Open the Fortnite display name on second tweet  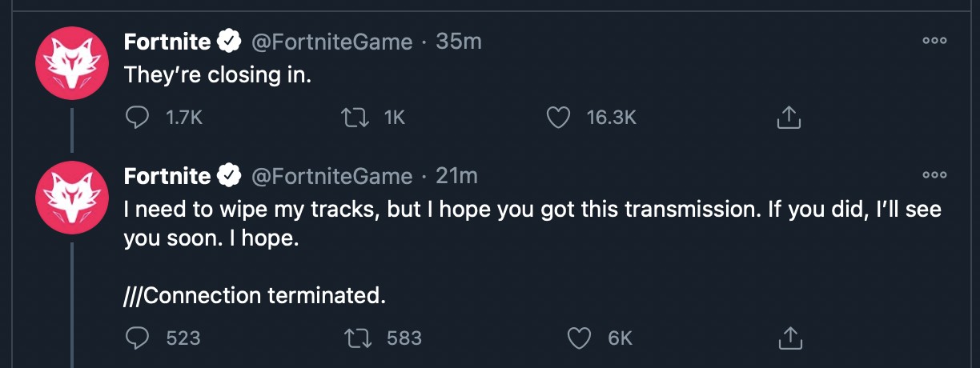coord(167,175)
